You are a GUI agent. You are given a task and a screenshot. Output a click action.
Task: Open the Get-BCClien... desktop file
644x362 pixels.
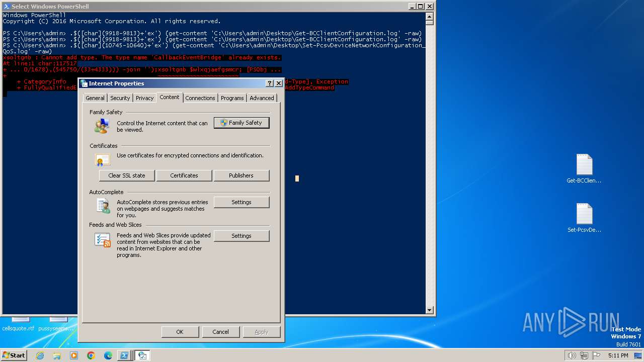(x=584, y=169)
